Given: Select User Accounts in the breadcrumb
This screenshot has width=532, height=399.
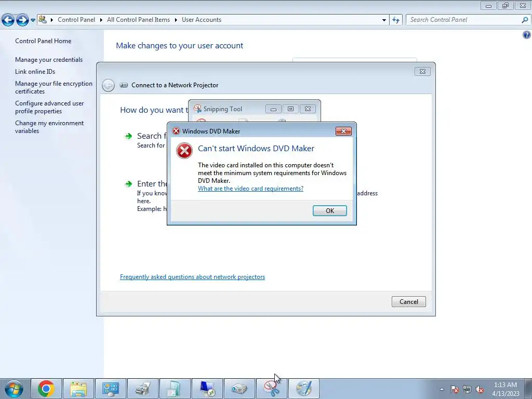Looking at the screenshot, I should [202, 20].
